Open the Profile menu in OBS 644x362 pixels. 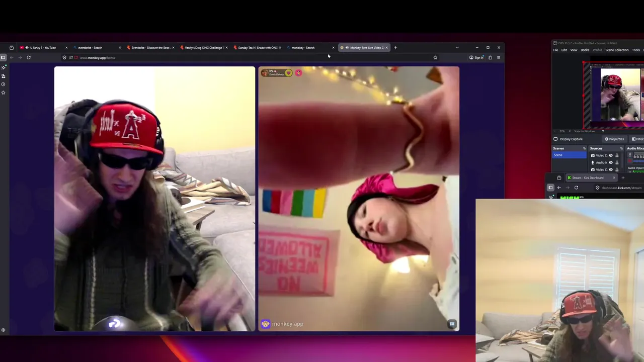(x=597, y=50)
